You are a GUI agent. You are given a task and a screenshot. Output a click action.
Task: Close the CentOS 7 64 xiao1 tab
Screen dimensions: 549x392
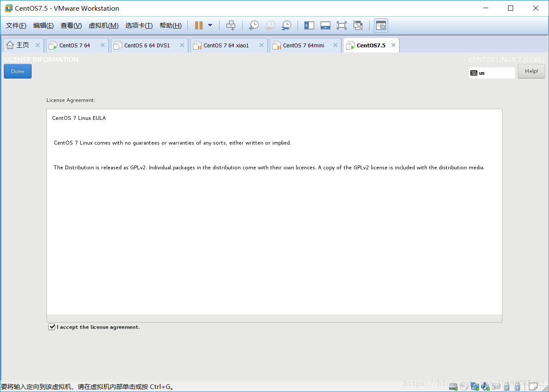pos(261,45)
